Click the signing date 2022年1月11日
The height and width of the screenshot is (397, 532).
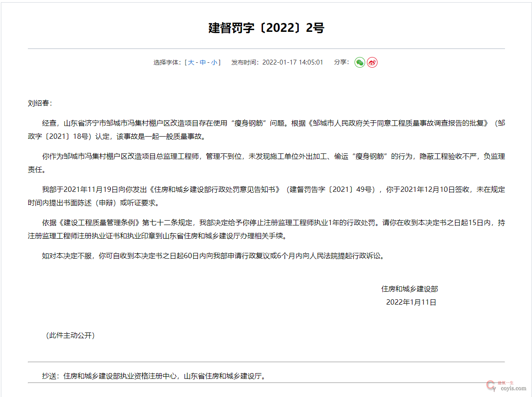point(411,302)
